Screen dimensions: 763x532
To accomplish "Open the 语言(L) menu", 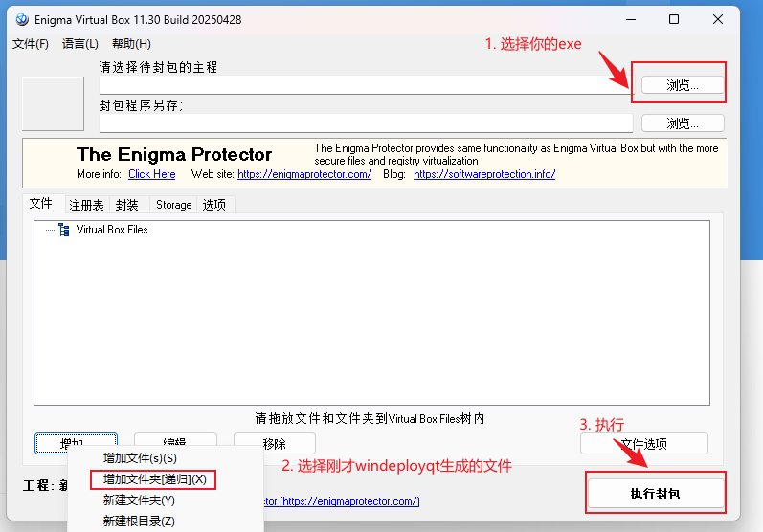I will (80, 44).
